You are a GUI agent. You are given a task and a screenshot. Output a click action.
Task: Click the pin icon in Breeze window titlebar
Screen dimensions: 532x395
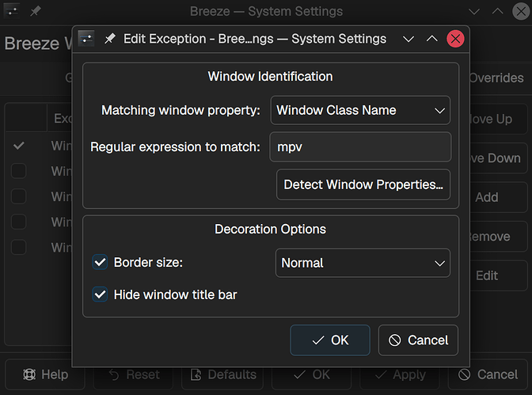pyautogui.click(x=36, y=11)
